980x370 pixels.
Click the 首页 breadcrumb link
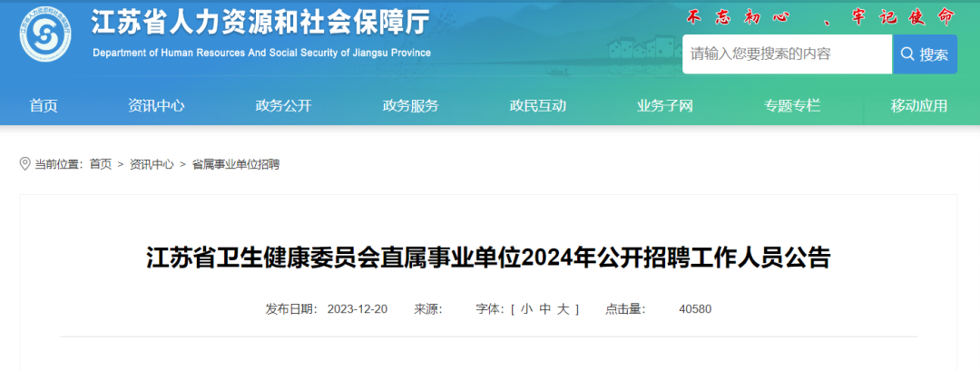coord(101,164)
